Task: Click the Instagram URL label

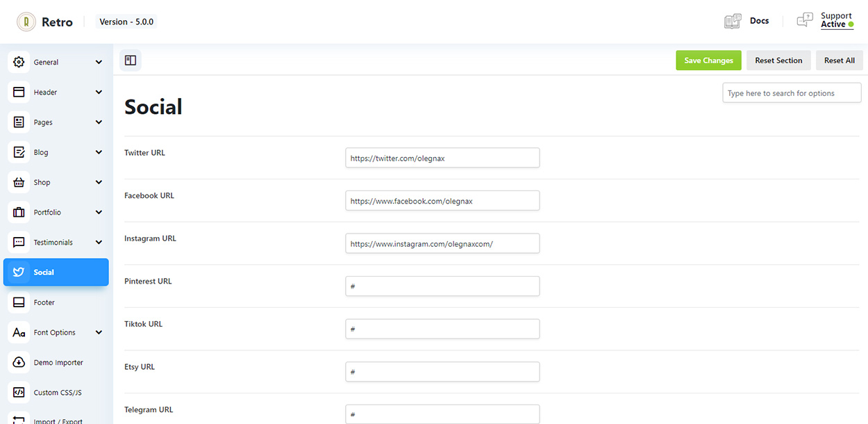Action: click(x=150, y=238)
